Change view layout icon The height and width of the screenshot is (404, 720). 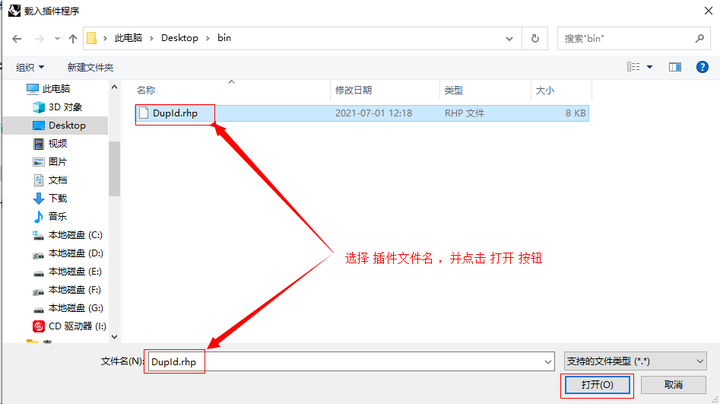point(633,67)
